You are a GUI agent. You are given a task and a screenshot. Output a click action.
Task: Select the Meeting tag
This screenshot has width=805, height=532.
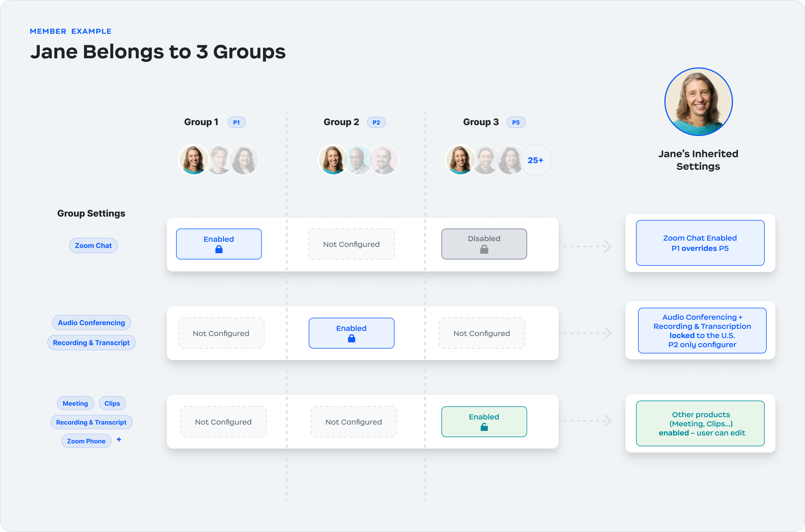point(75,403)
